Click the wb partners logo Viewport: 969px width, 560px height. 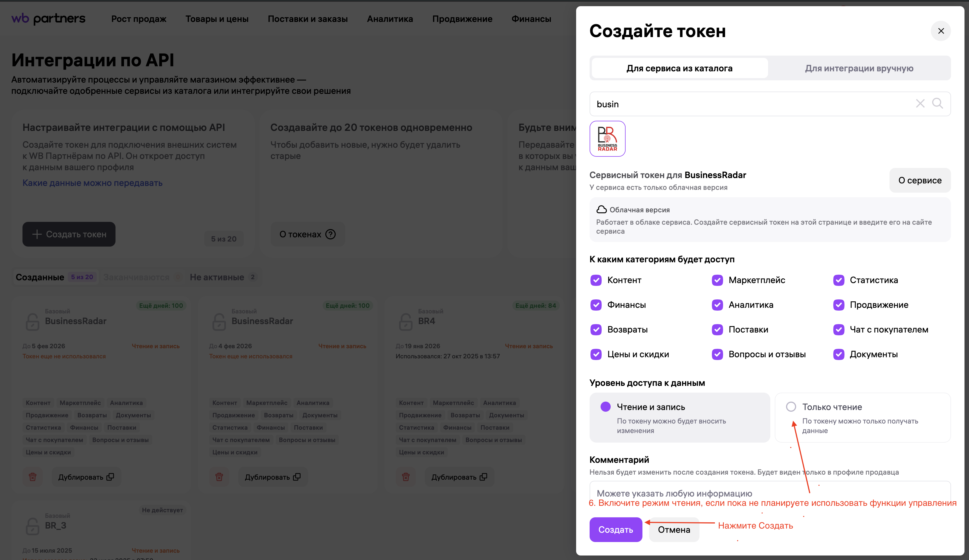click(48, 19)
